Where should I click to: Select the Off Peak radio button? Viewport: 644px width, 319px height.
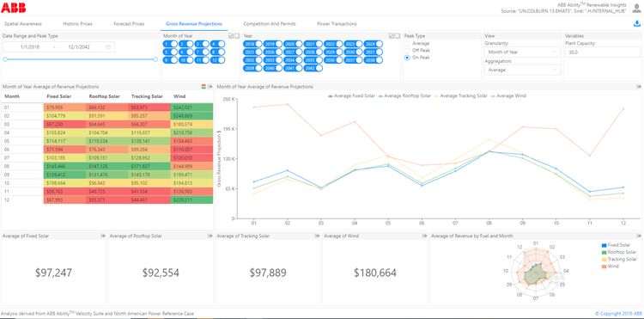[407, 51]
